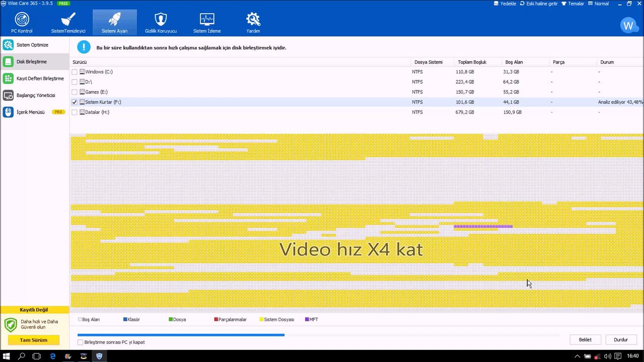The width and height of the screenshot is (644, 362).
Task: Click the green Dosya legend swatch
Action: (x=171, y=319)
